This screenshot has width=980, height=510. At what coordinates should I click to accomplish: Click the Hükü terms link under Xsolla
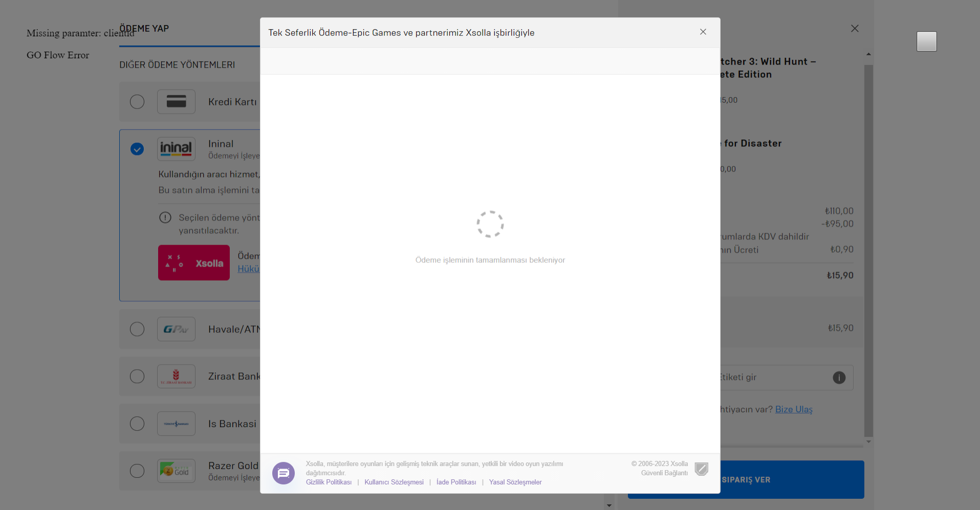[249, 269]
